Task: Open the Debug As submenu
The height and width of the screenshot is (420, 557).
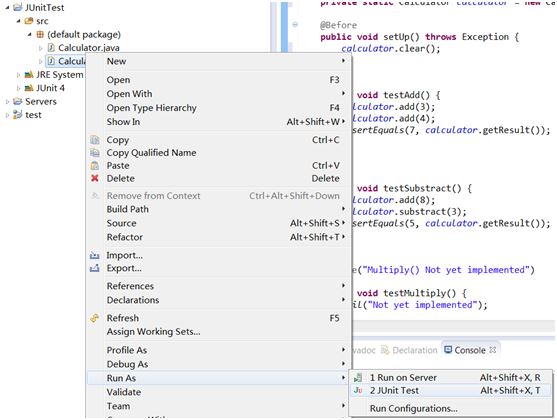Action: pyautogui.click(x=218, y=364)
